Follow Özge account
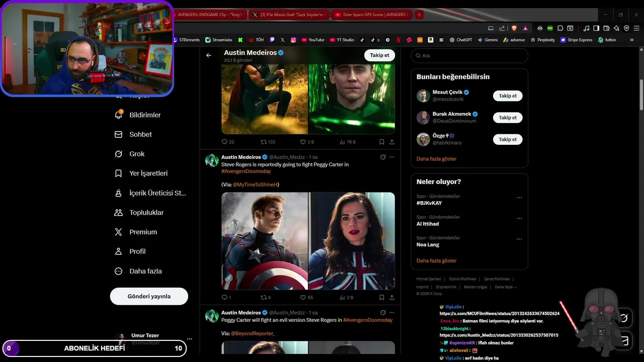 [508, 139]
